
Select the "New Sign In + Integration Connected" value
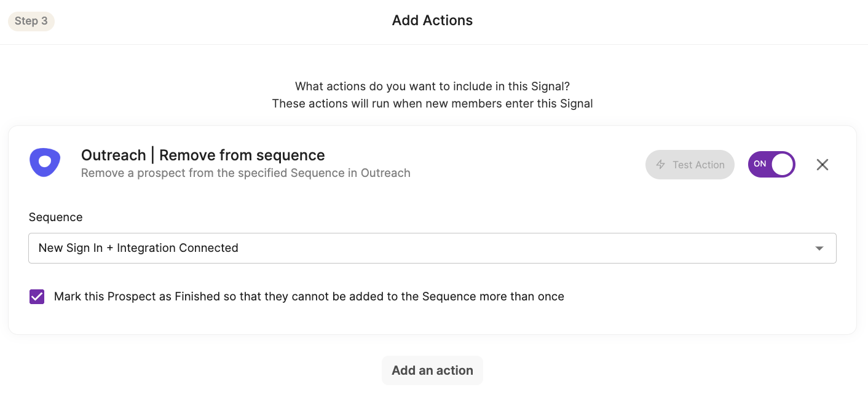pyautogui.click(x=138, y=248)
